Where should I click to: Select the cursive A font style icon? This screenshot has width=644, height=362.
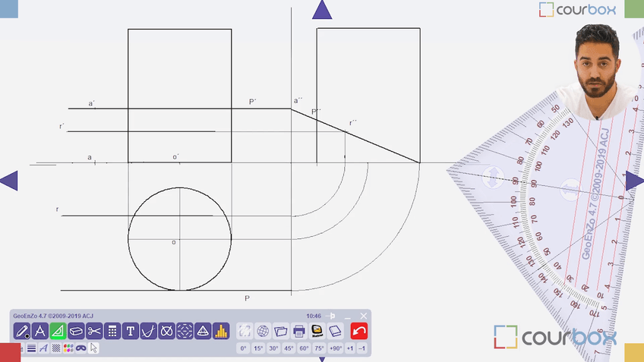point(43,348)
